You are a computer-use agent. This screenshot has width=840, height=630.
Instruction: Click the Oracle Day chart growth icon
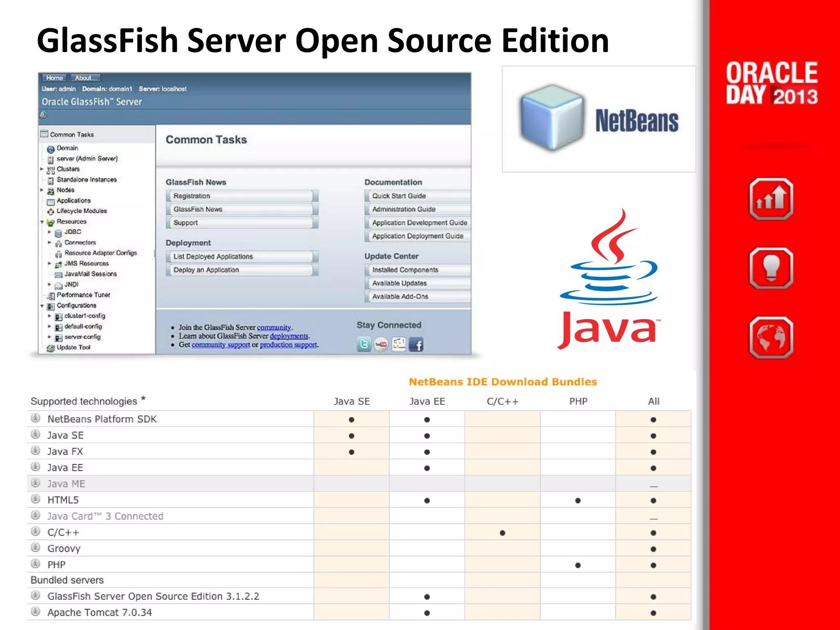(771, 199)
